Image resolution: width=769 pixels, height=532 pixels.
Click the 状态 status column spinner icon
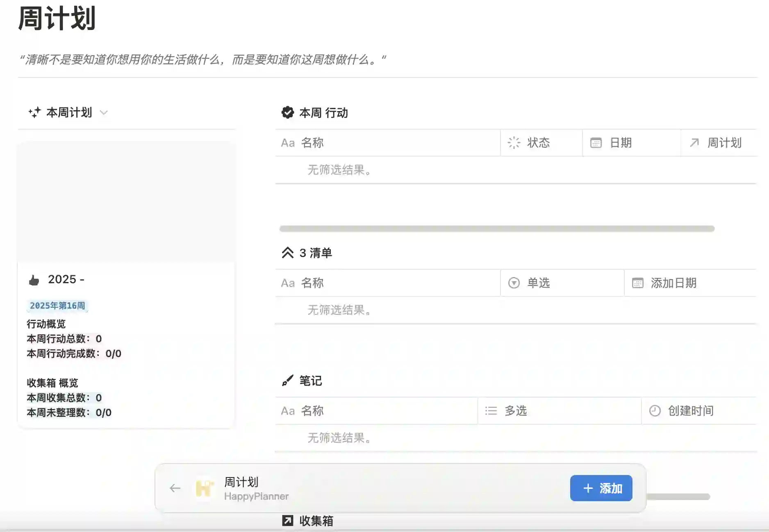pyautogui.click(x=514, y=143)
